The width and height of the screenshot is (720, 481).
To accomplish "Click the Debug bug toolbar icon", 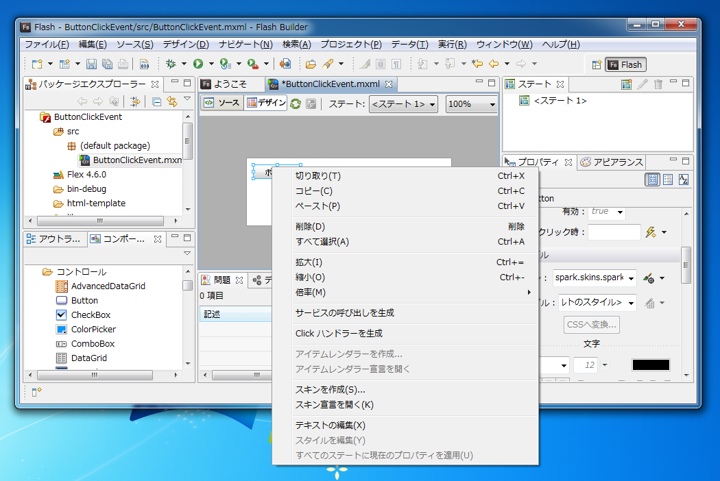I will 171,64.
